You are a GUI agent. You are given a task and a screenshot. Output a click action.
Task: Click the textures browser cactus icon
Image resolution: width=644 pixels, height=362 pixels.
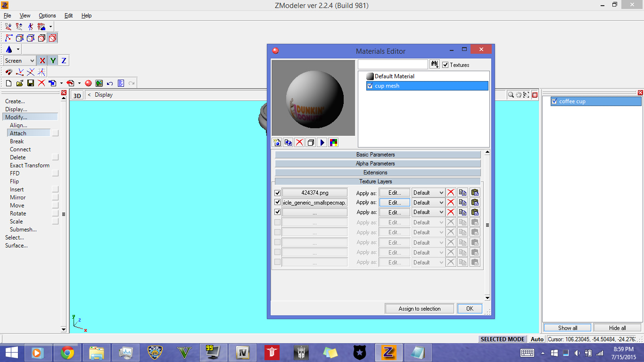(x=99, y=83)
